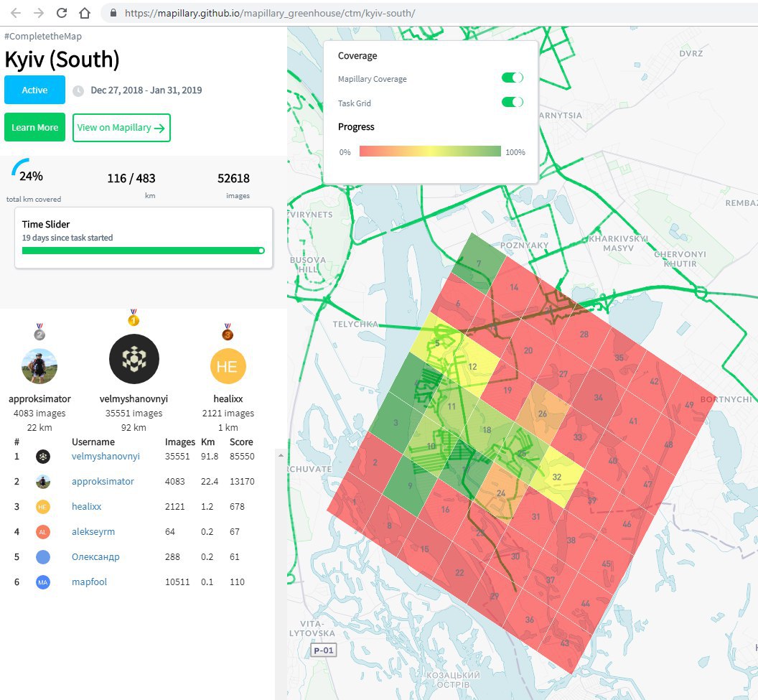Open View on Mapillary link button
This screenshot has height=700, width=758.
coord(121,128)
